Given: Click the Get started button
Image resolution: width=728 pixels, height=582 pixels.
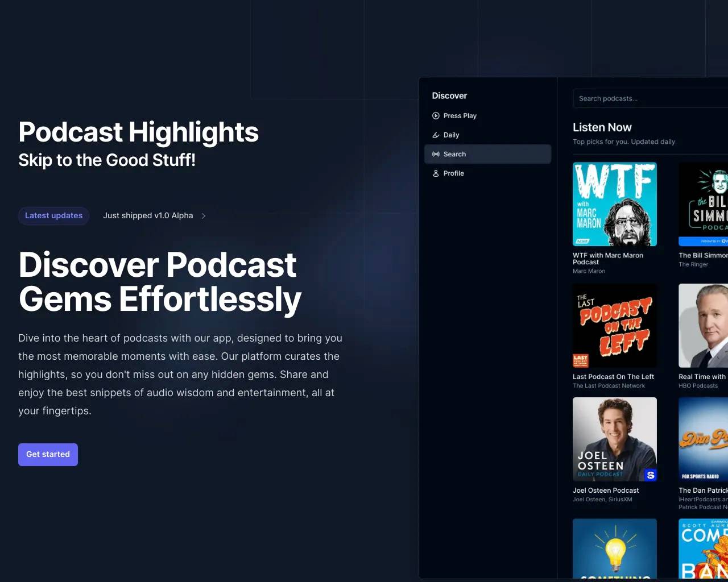Looking at the screenshot, I should pos(48,455).
